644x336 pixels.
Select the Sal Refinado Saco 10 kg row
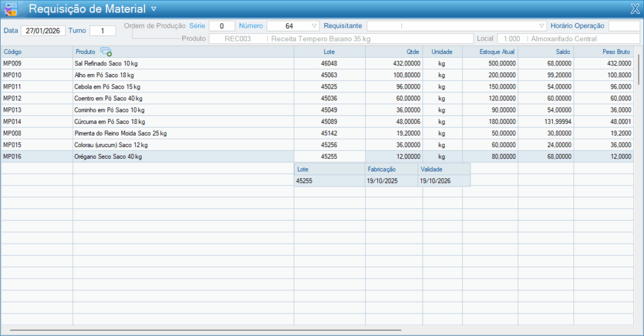(106, 63)
